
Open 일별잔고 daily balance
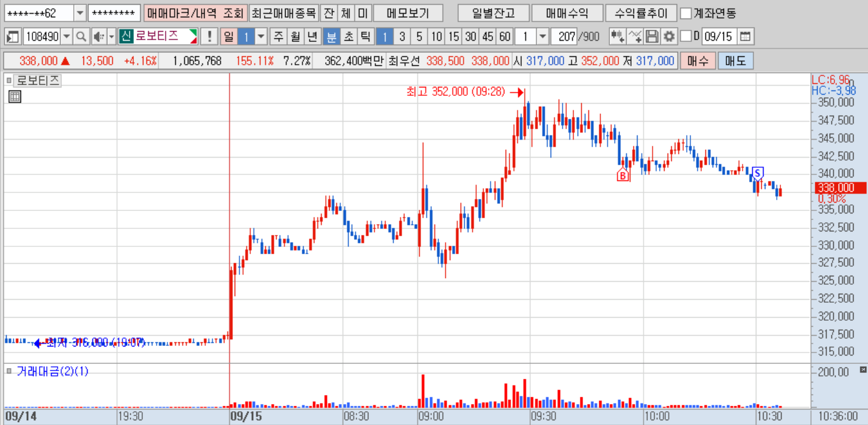pyautogui.click(x=492, y=13)
